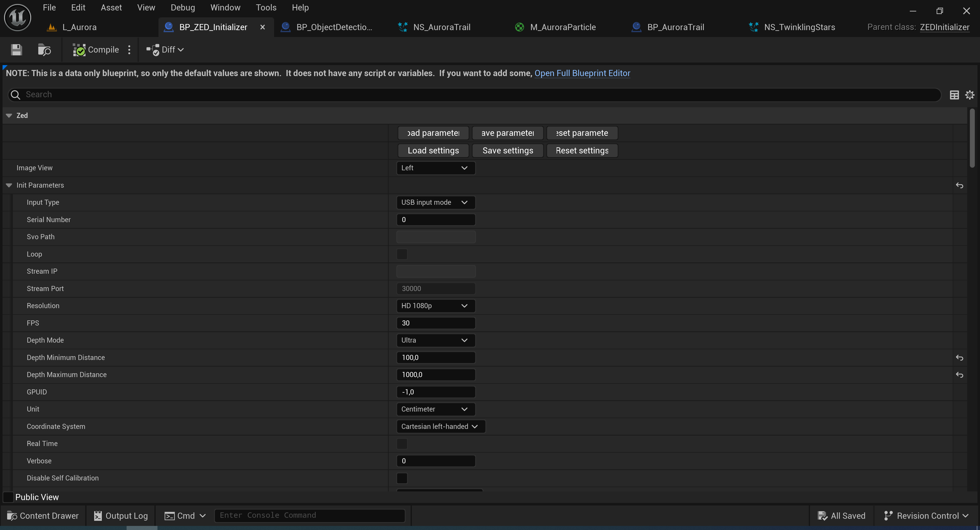Open the Help menu
Image resolution: width=980 pixels, height=530 pixels.
click(300, 8)
